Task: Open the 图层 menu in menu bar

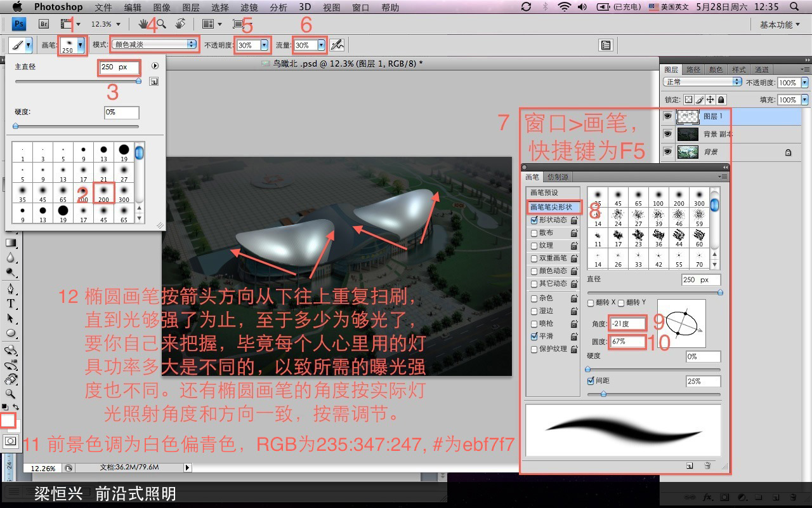Action: pyautogui.click(x=191, y=8)
